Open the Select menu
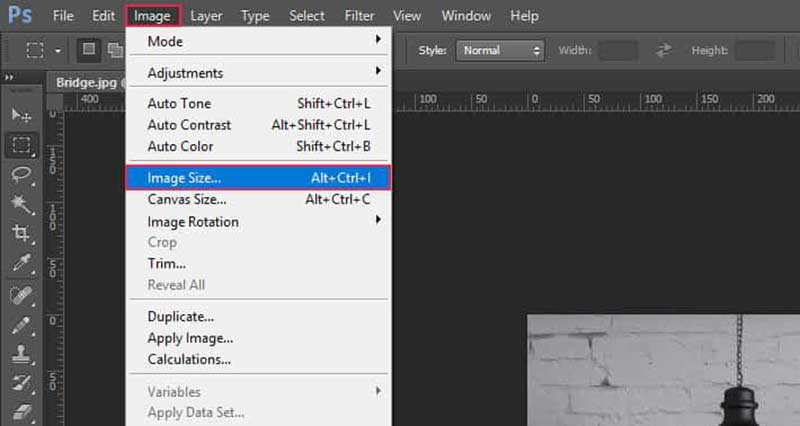 307,16
